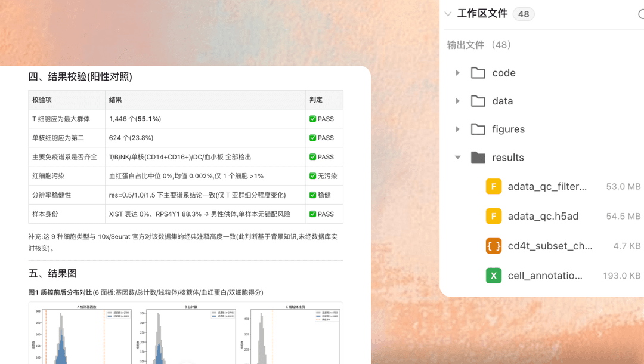Click the 无污染 verdict cell
The height and width of the screenshot is (364, 644).
323,176
